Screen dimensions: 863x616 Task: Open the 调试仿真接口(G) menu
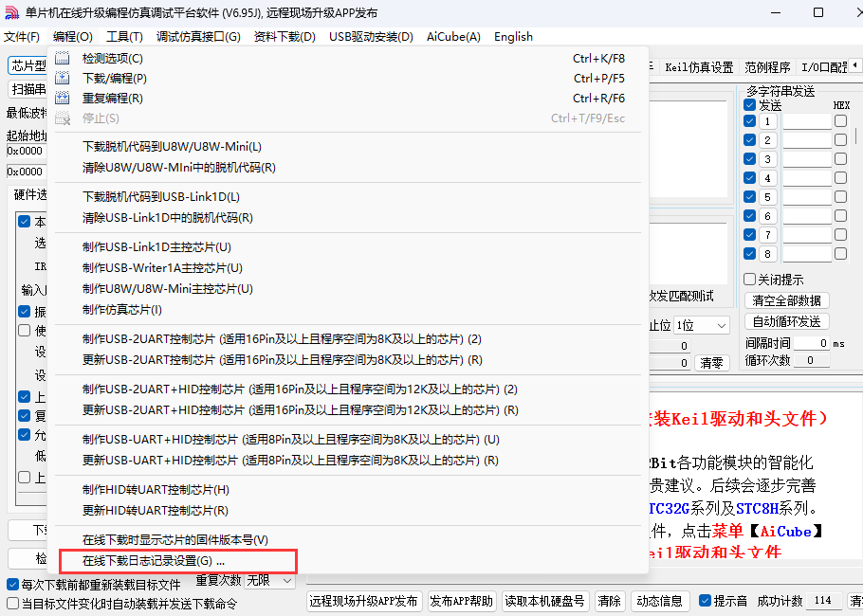(x=198, y=37)
